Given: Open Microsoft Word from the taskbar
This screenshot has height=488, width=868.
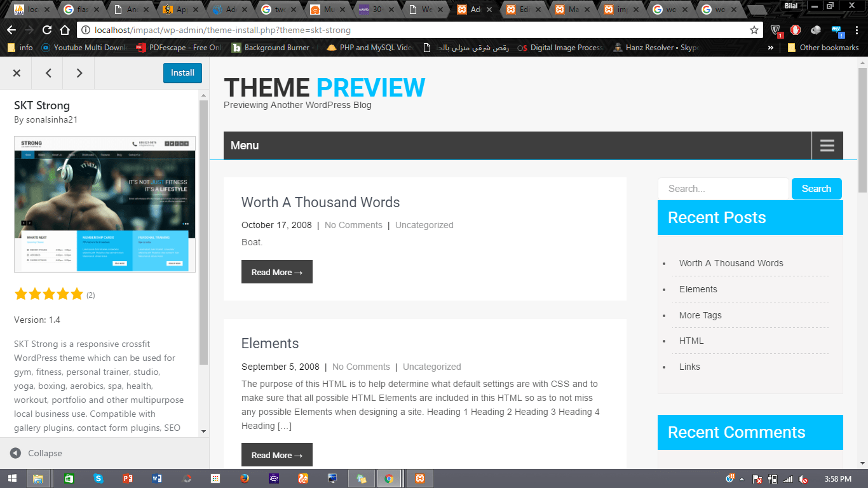Looking at the screenshot, I should tap(157, 478).
